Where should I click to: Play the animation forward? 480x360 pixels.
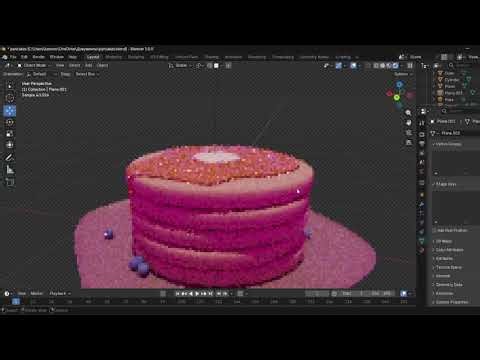(198, 293)
